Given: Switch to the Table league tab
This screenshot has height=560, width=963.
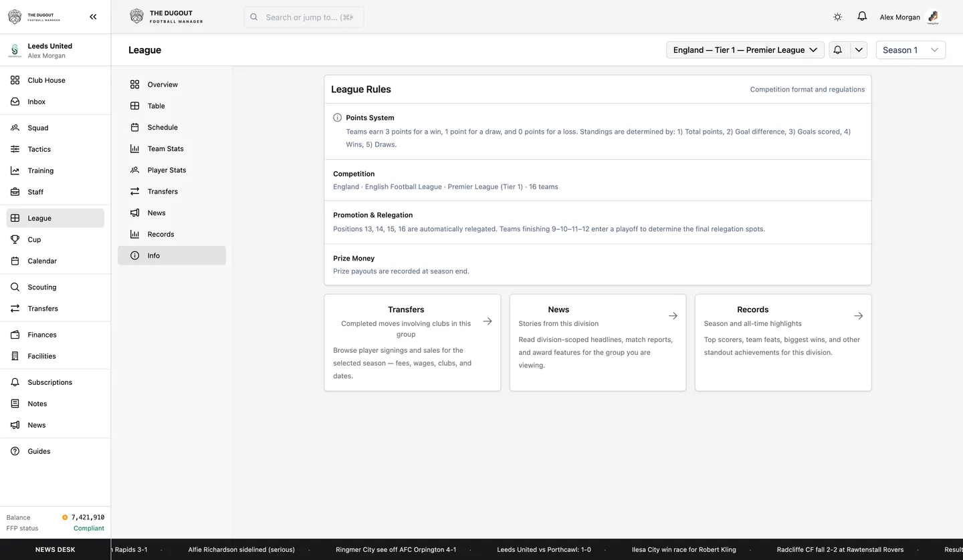Looking at the screenshot, I should pyautogui.click(x=172, y=106).
